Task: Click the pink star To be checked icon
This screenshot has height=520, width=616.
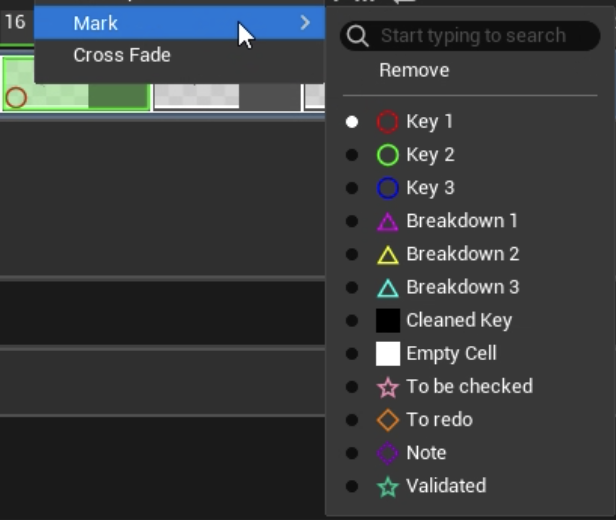Action: (388, 387)
